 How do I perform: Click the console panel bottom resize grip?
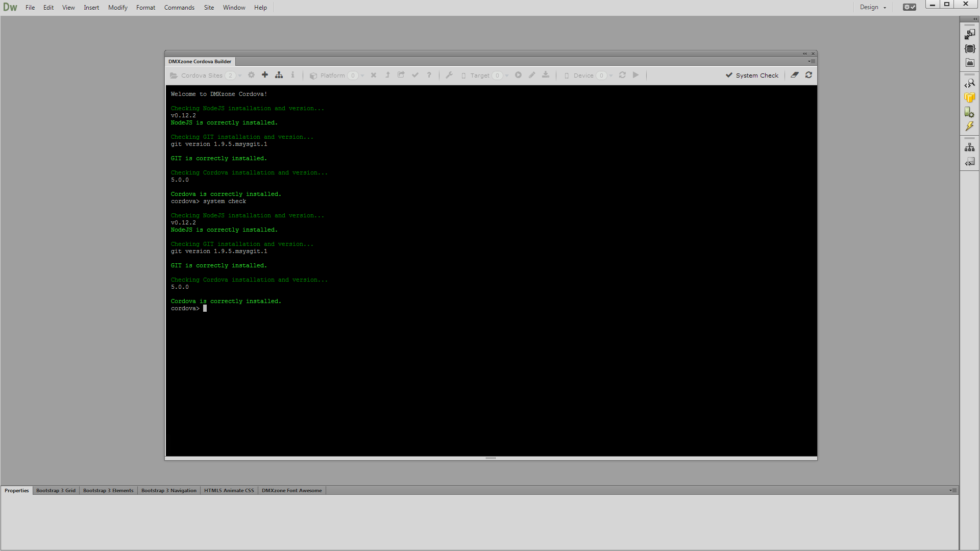click(x=491, y=458)
